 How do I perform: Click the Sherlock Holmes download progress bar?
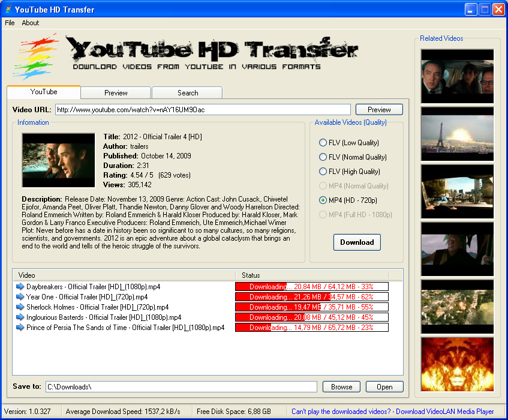coord(312,307)
